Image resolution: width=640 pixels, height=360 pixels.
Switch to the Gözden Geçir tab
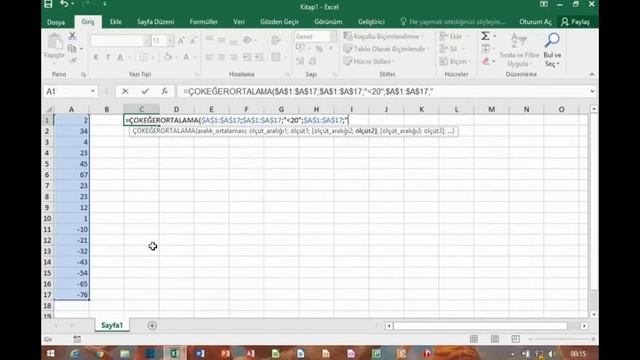(280, 22)
